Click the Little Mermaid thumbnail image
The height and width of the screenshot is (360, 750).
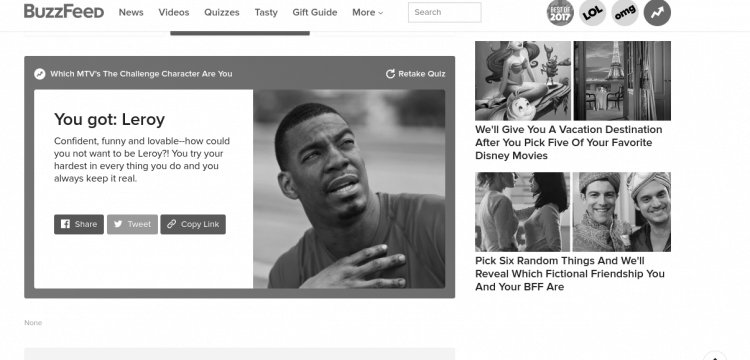point(523,81)
